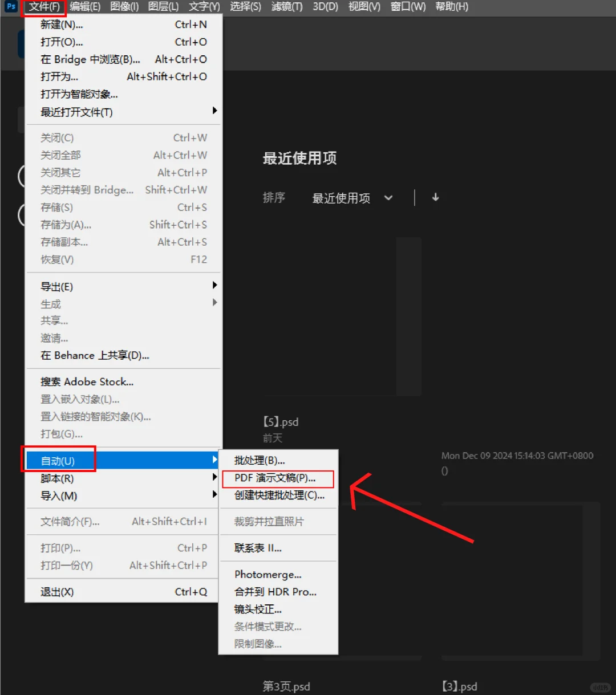Choose 在 Behance 上共享(D)... entry
Image resolution: width=616 pixels, height=695 pixels.
[x=124, y=355]
